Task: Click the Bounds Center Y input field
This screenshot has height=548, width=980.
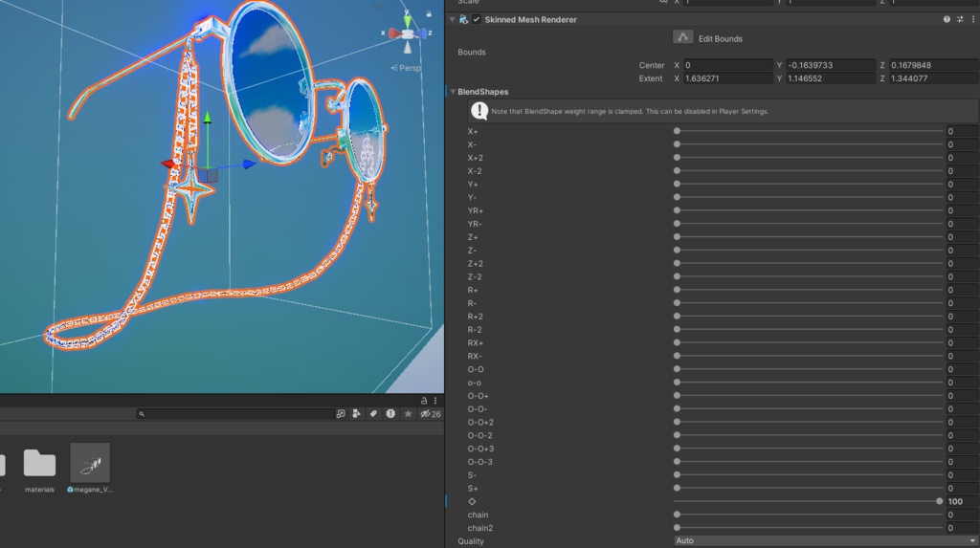Action: point(831,65)
